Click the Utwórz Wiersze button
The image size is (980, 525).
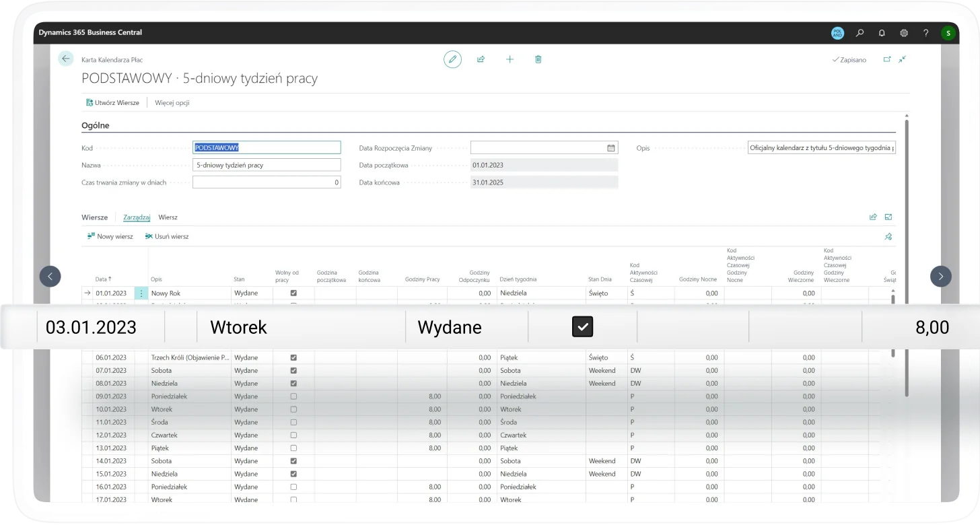tap(112, 103)
